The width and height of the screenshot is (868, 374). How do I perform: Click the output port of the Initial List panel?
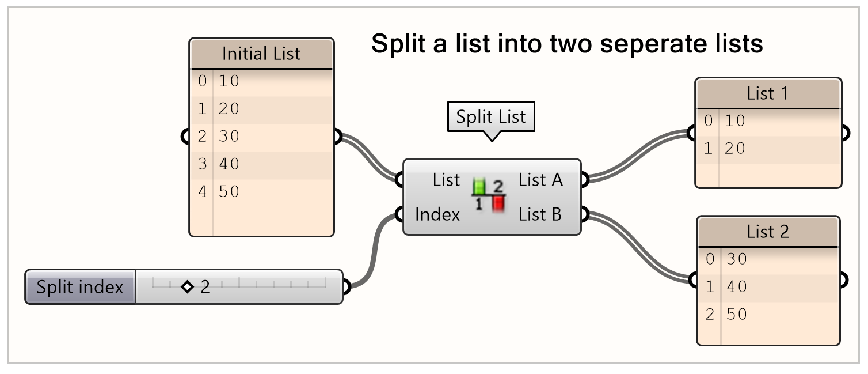pyautogui.click(x=337, y=137)
